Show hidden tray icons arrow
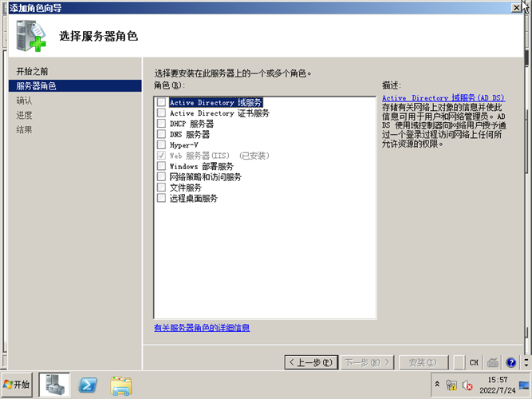532x399 pixels. (437, 384)
